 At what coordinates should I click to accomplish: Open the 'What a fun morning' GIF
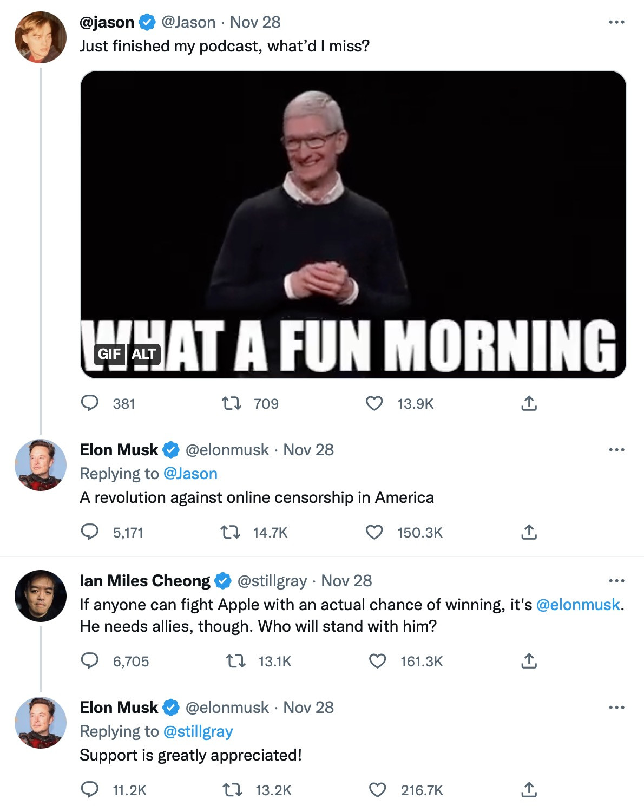pyautogui.click(x=353, y=217)
